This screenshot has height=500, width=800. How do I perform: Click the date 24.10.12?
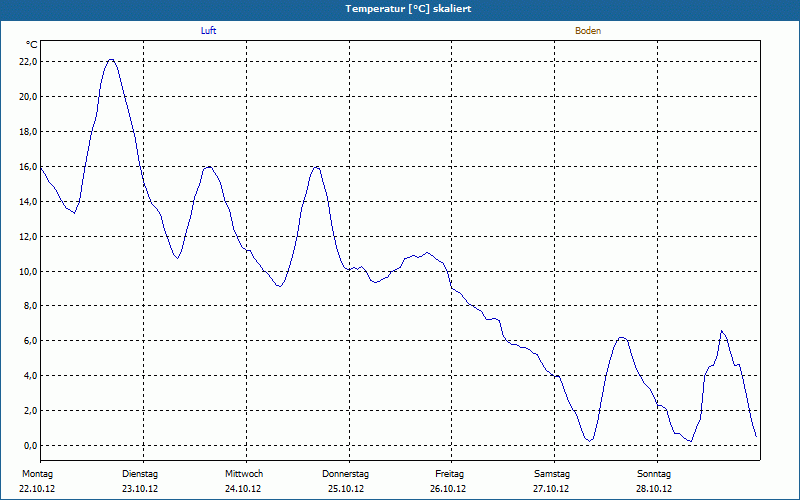[243, 489]
